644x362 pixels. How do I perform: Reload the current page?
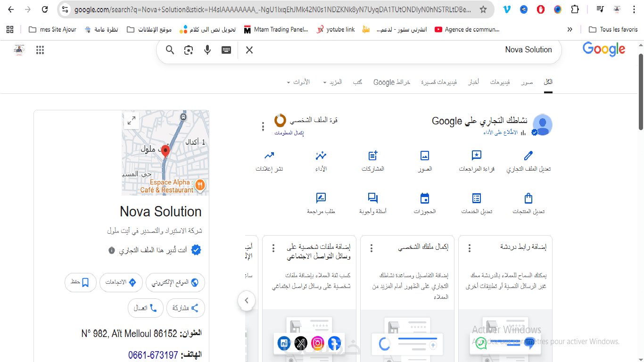coord(45,9)
